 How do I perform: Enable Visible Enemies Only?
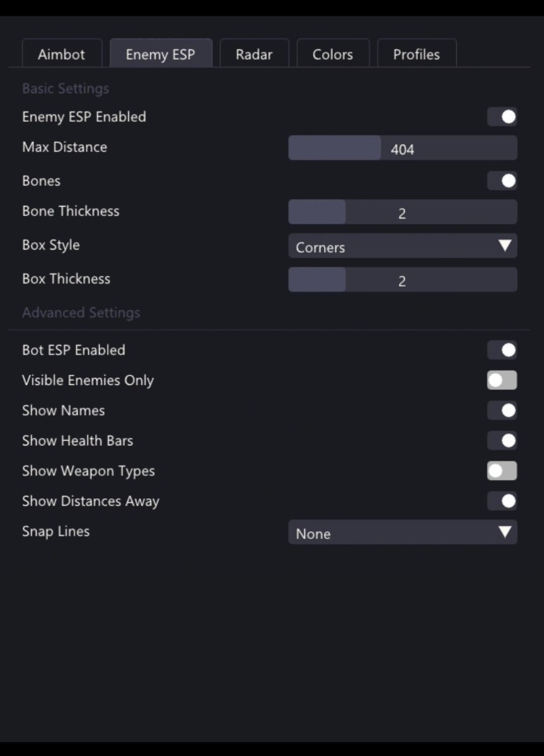point(502,381)
